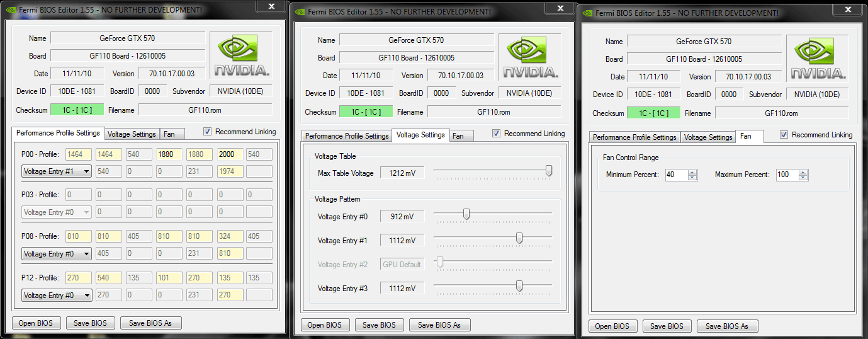Viewport: 868px width, 339px height.
Task: Switch to Performance Profile Settings tab in middle window
Action: [x=347, y=135]
